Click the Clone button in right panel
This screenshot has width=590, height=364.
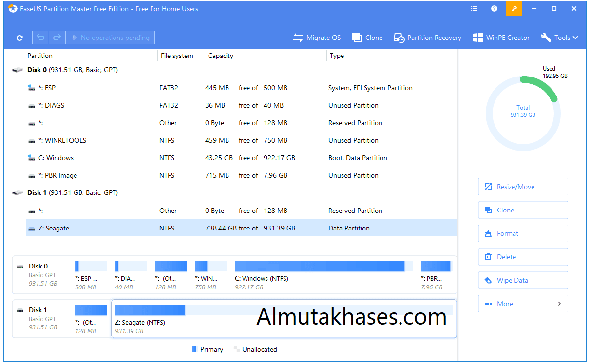pyautogui.click(x=523, y=210)
